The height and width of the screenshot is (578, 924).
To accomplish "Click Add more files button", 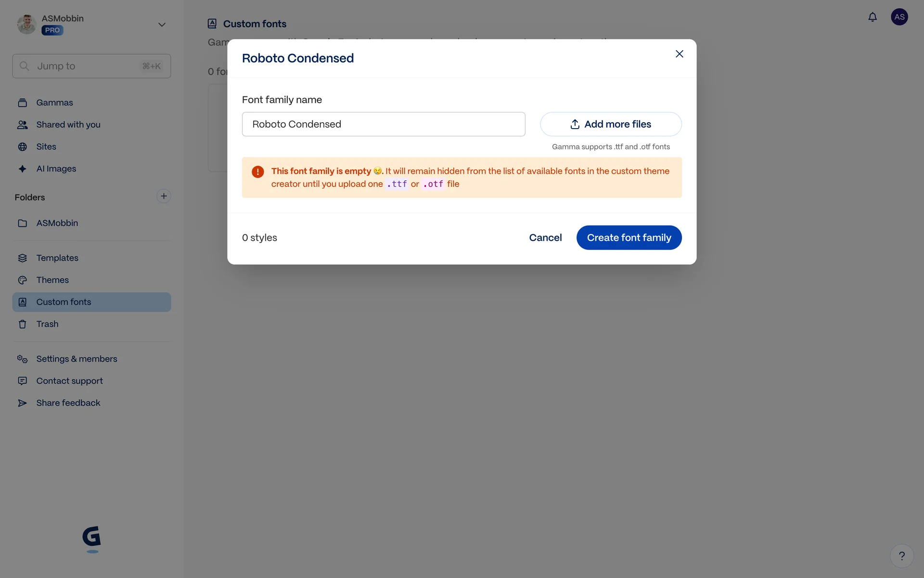I will 611,124.
